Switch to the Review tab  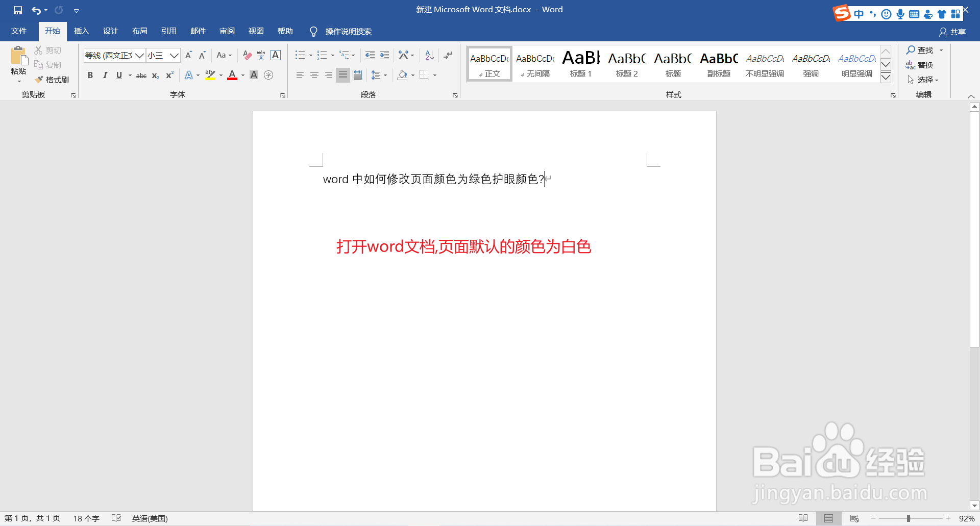227,31
